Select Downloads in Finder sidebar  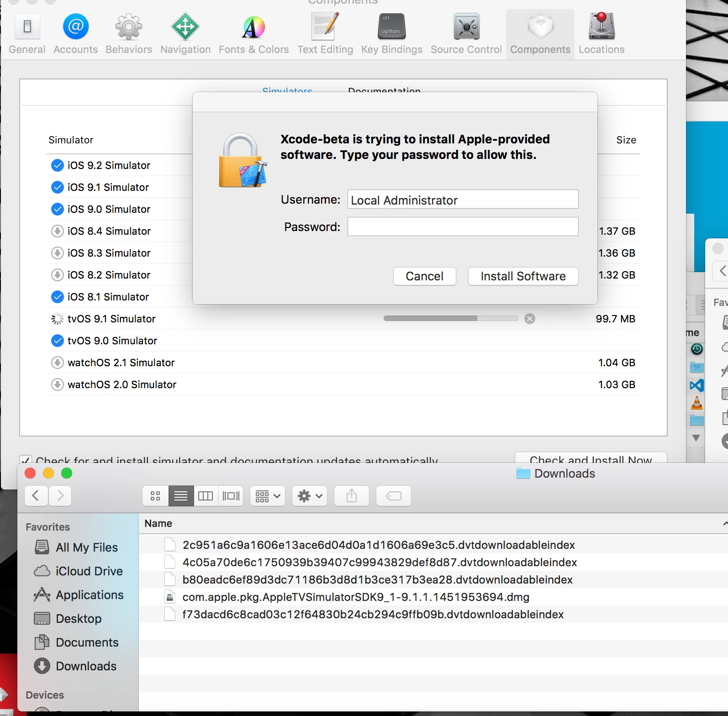point(75,666)
